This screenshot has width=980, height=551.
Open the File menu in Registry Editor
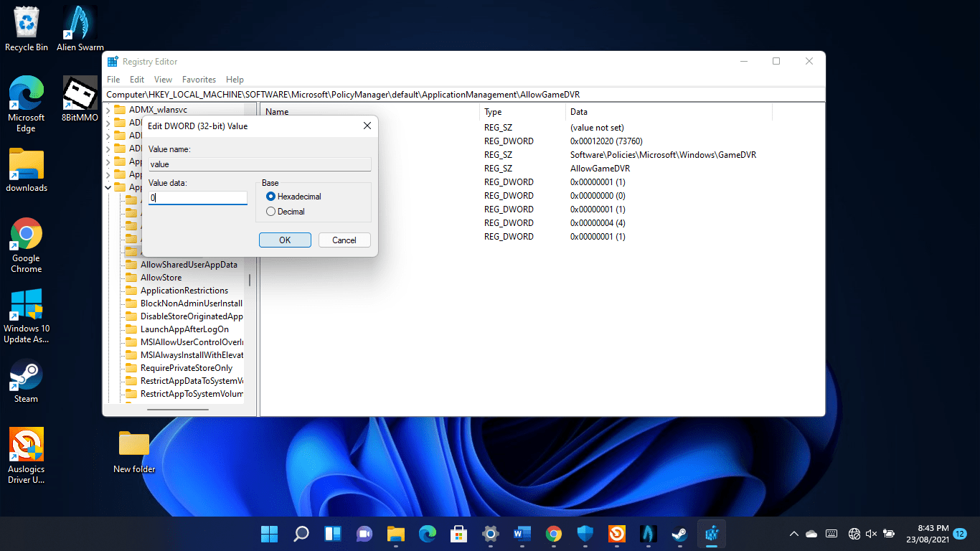click(x=113, y=80)
